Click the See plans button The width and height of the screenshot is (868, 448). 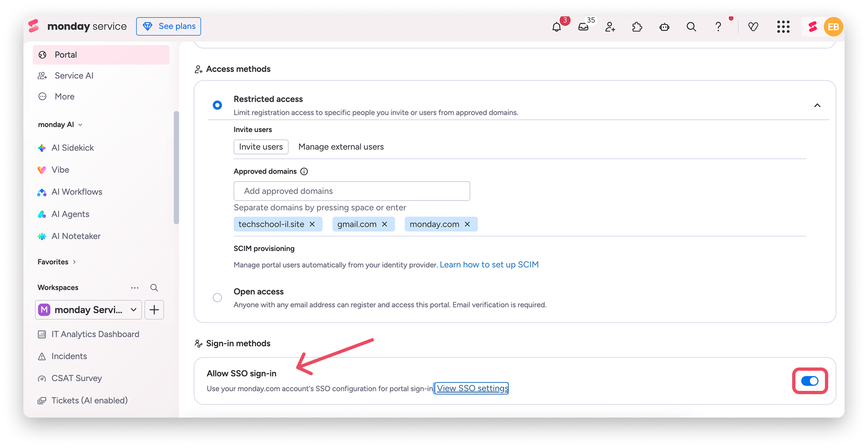(x=169, y=26)
